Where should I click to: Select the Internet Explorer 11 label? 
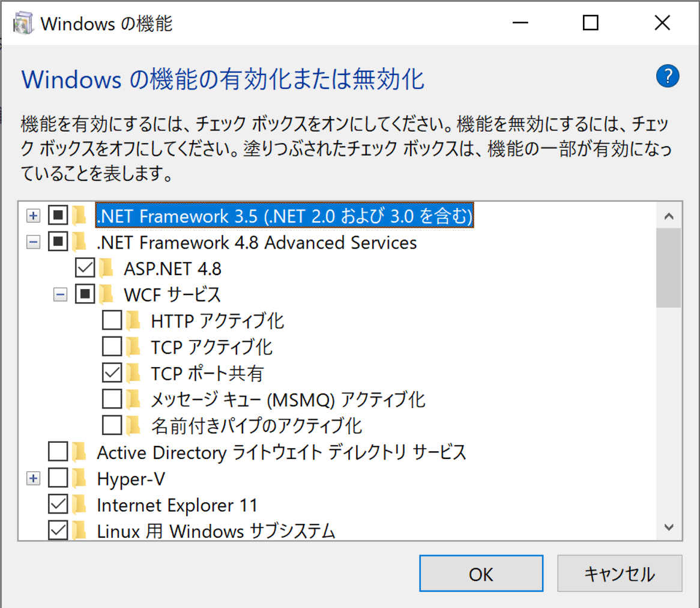pos(177,505)
